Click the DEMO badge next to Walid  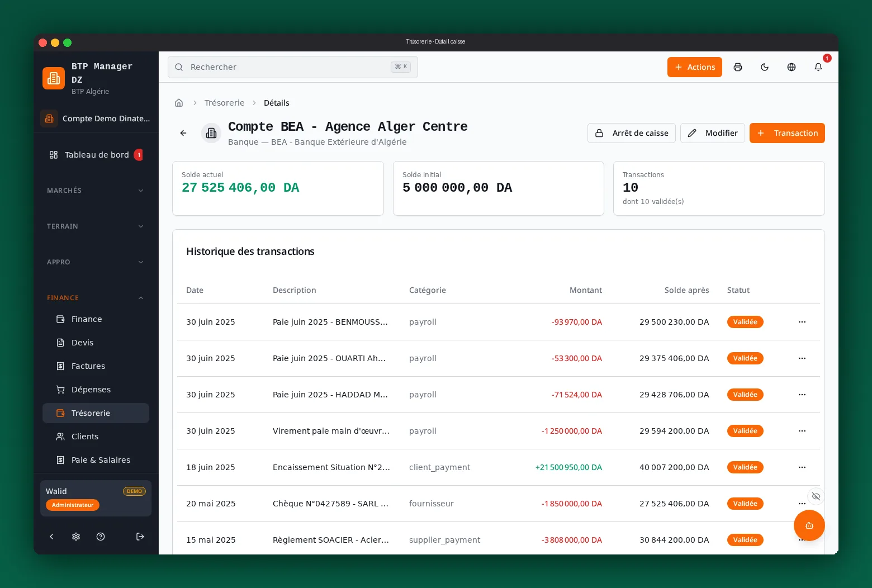coord(134,491)
